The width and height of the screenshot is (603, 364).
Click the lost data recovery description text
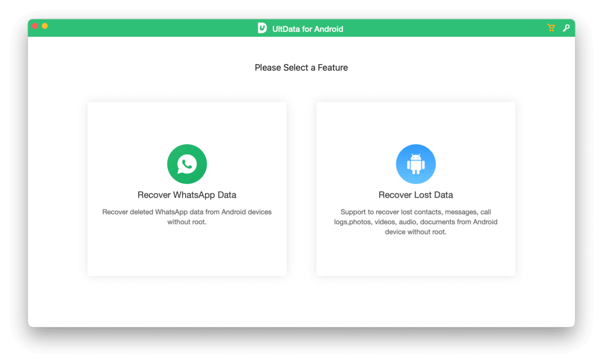(x=416, y=222)
